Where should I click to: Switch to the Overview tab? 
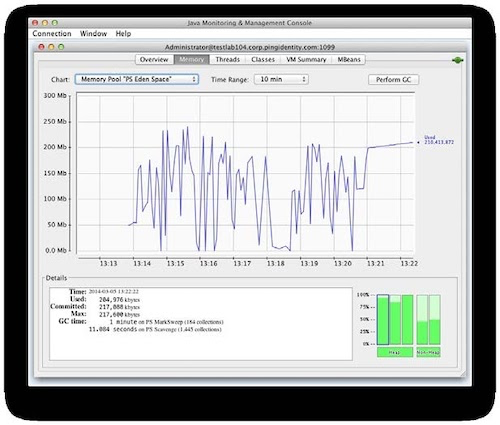coord(154,60)
